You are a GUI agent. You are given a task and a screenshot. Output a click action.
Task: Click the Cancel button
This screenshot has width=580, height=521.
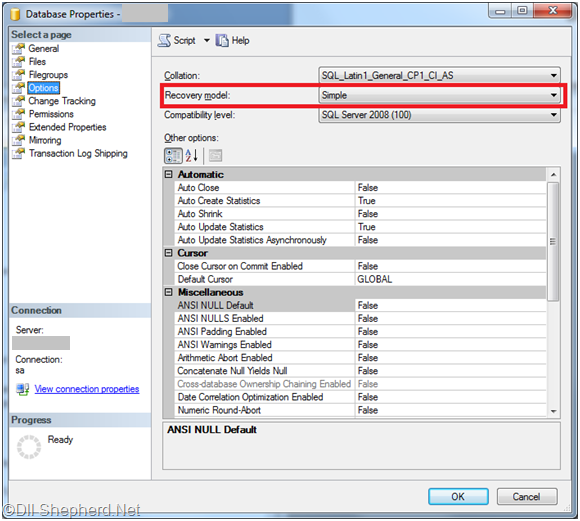click(x=527, y=497)
